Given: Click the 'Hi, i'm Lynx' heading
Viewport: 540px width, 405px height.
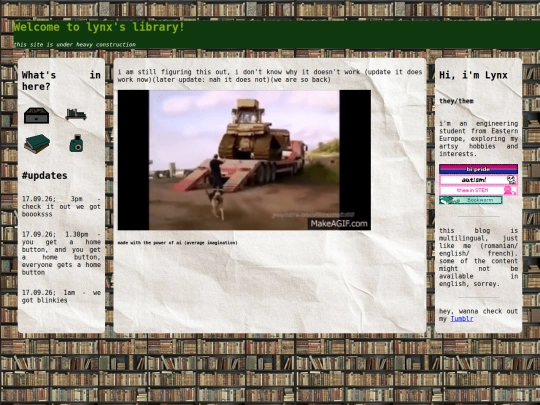Looking at the screenshot, I should click(x=473, y=75).
